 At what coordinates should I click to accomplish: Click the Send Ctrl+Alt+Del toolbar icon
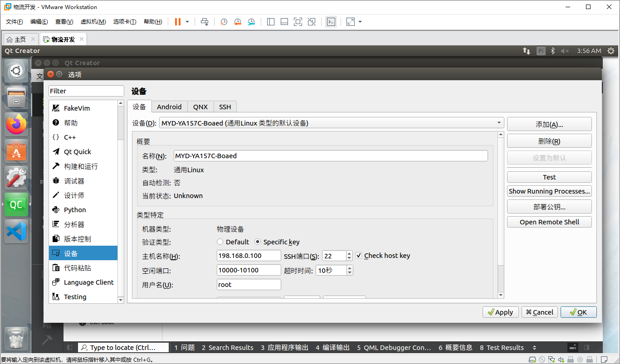(x=205, y=22)
